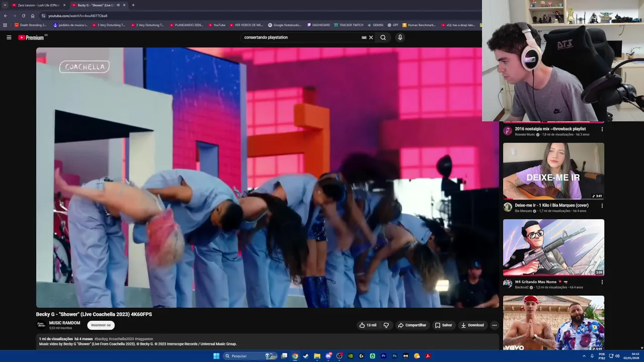
Task: Like the video with thumbs up
Action: [368, 325]
